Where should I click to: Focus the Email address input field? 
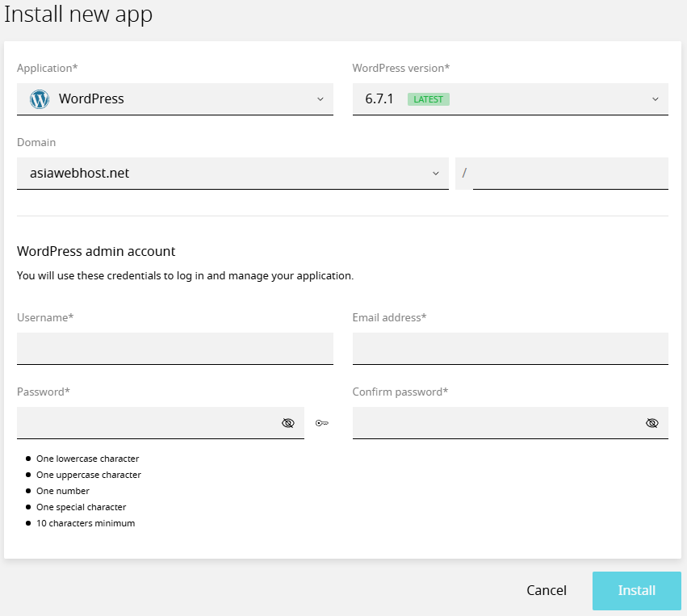point(510,348)
